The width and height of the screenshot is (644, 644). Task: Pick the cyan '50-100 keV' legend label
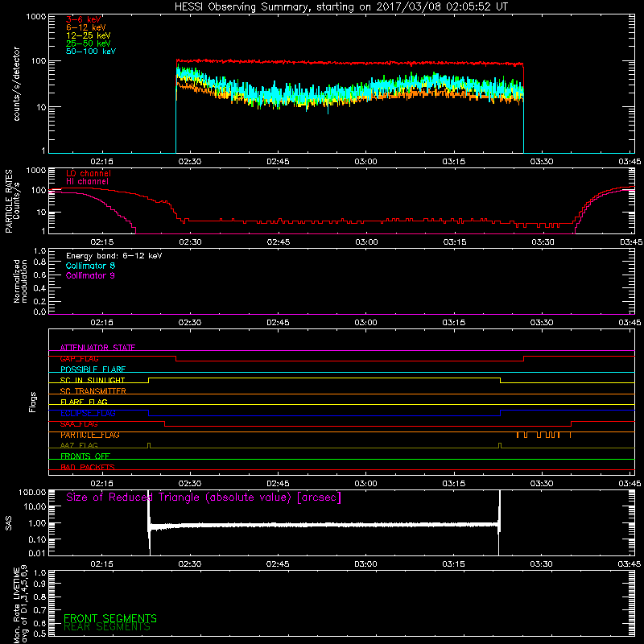point(91,52)
